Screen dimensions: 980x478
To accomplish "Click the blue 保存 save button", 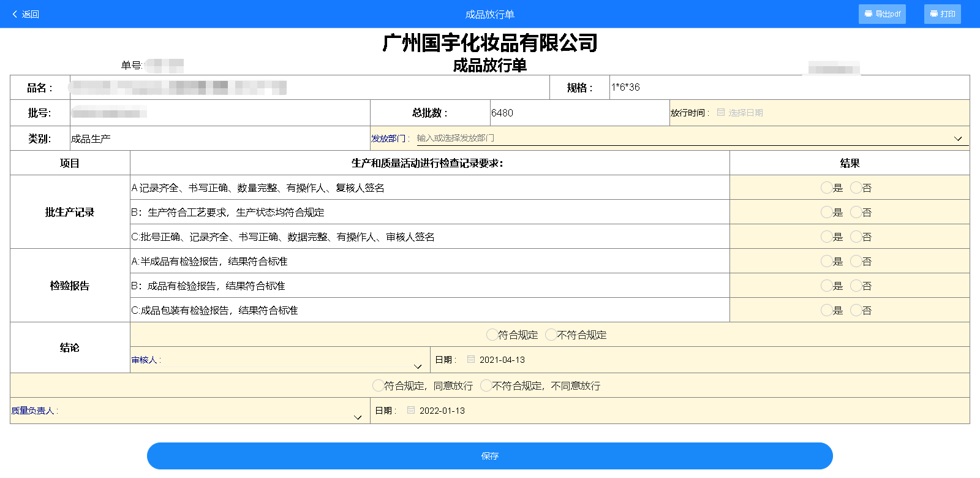I will (x=489, y=456).
